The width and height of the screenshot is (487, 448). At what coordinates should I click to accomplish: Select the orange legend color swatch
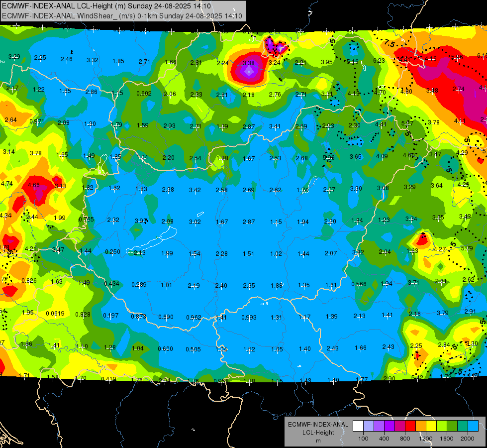tap(421, 426)
